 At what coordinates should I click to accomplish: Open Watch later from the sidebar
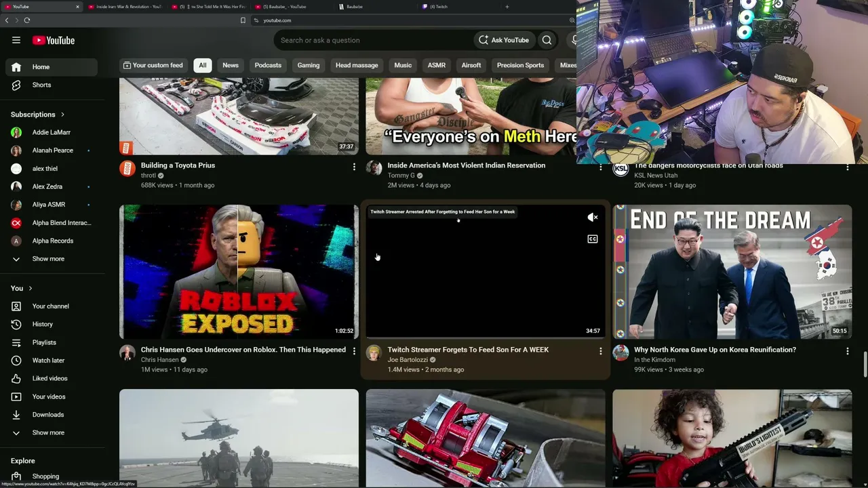tap(52, 361)
